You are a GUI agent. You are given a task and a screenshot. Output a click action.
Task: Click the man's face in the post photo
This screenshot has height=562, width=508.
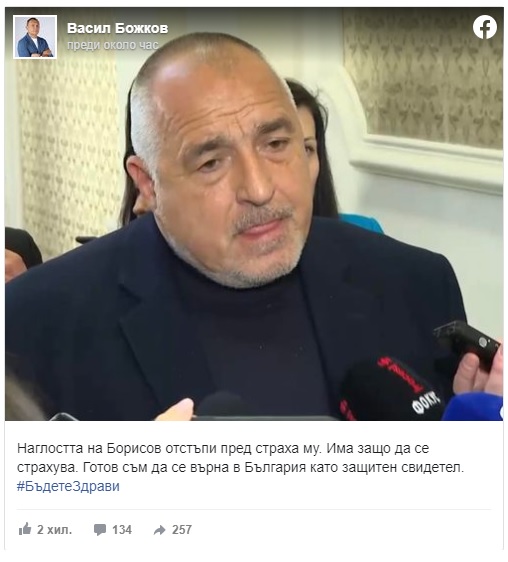point(229,168)
